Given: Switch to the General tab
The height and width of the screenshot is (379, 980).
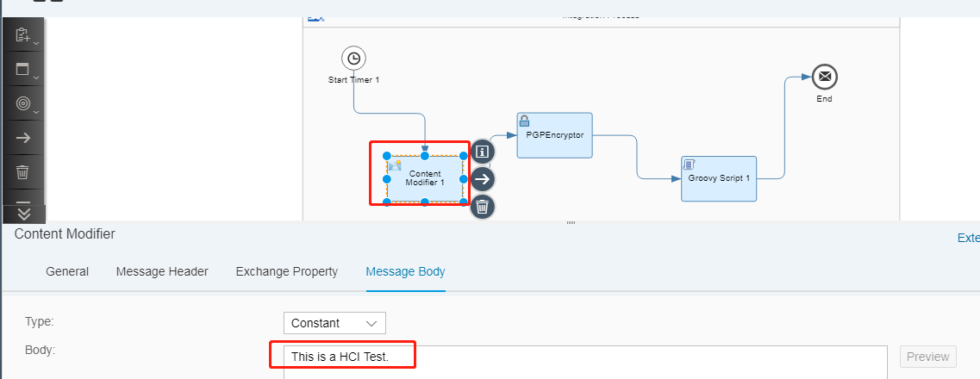Looking at the screenshot, I should pyautogui.click(x=67, y=271).
